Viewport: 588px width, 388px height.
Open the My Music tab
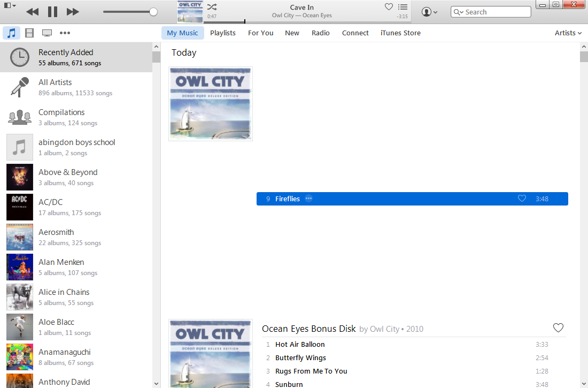pos(183,33)
